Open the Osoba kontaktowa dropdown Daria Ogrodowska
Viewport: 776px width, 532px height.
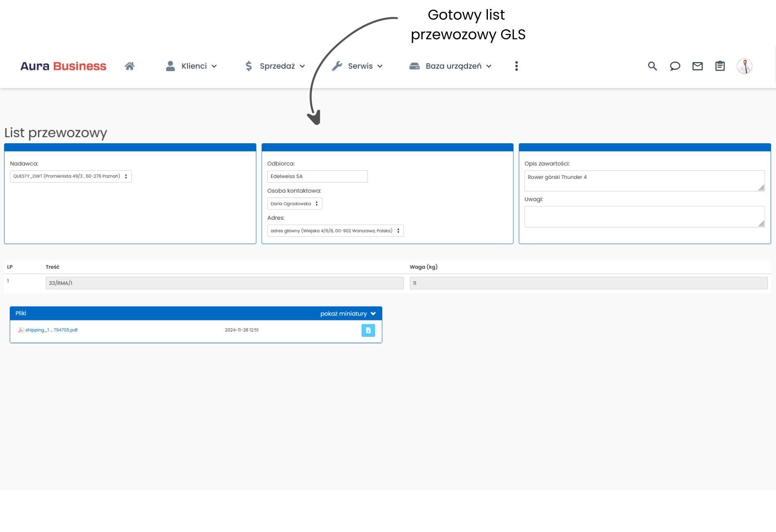(294, 203)
